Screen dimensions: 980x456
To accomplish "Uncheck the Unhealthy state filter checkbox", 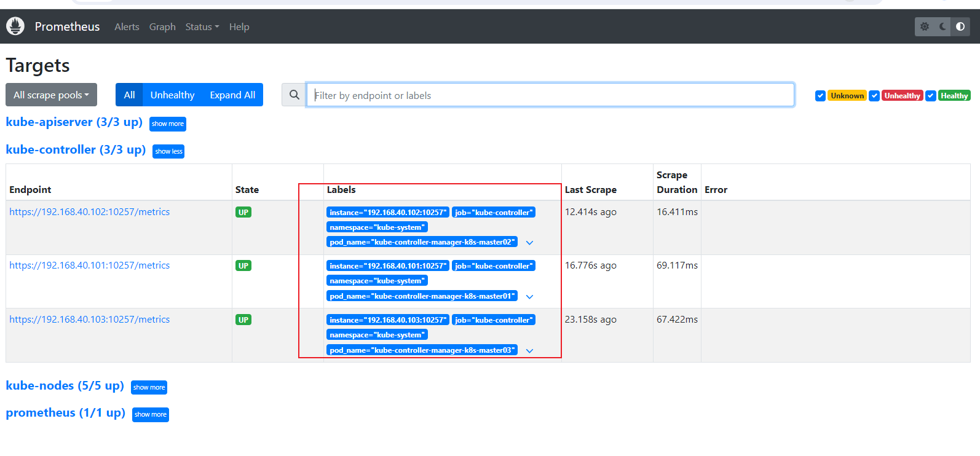I will pos(874,96).
